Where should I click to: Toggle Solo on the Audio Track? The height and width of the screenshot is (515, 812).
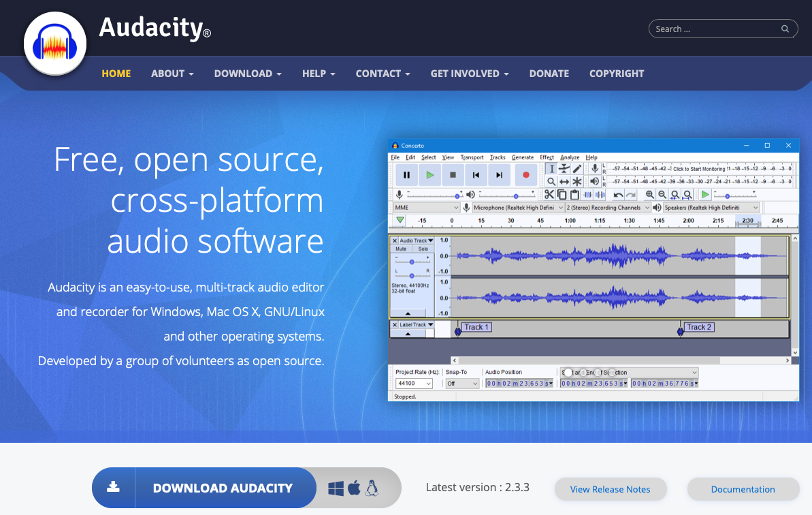point(423,249)
